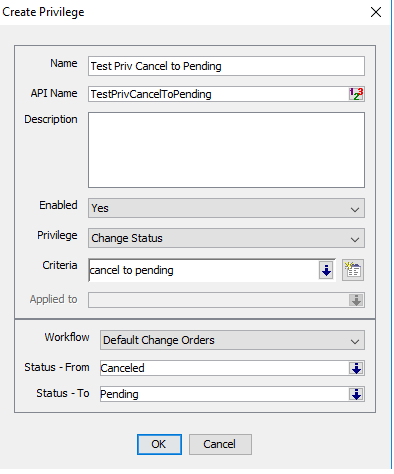Click the grayed Applied to arrow icon

356,300
